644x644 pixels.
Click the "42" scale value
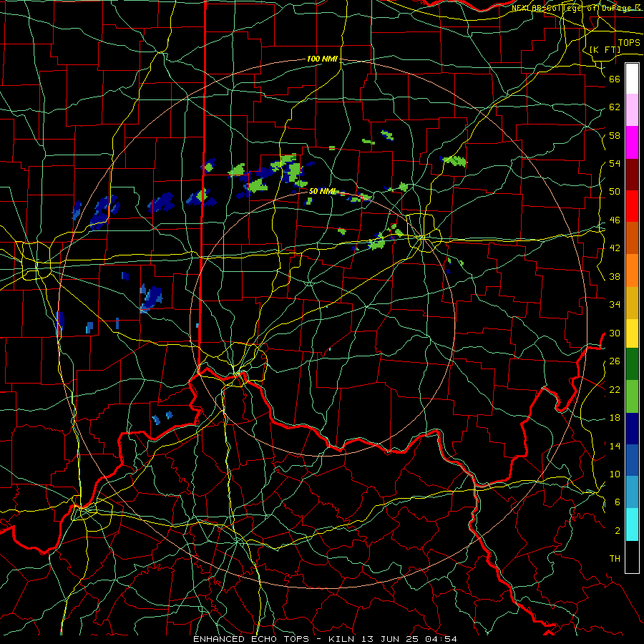tap(615, 248)
